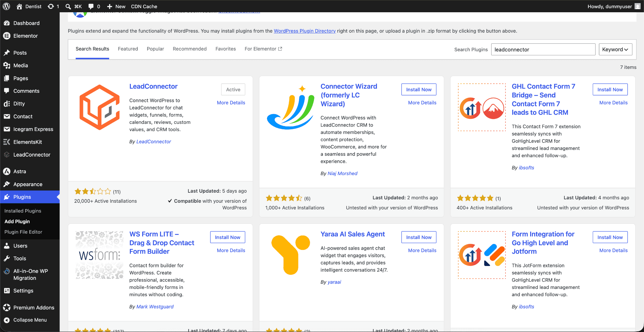Screen dimensions: 644x332
Task: Open the dummyuser avatar icon
Action: pyautogui.click(x=637, y=6)
